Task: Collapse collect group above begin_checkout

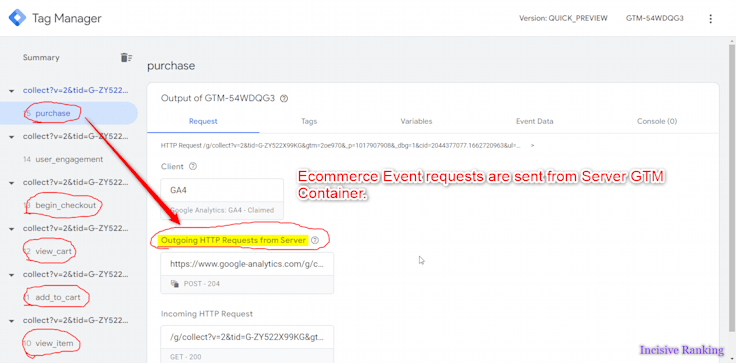Action: (11, 183)
